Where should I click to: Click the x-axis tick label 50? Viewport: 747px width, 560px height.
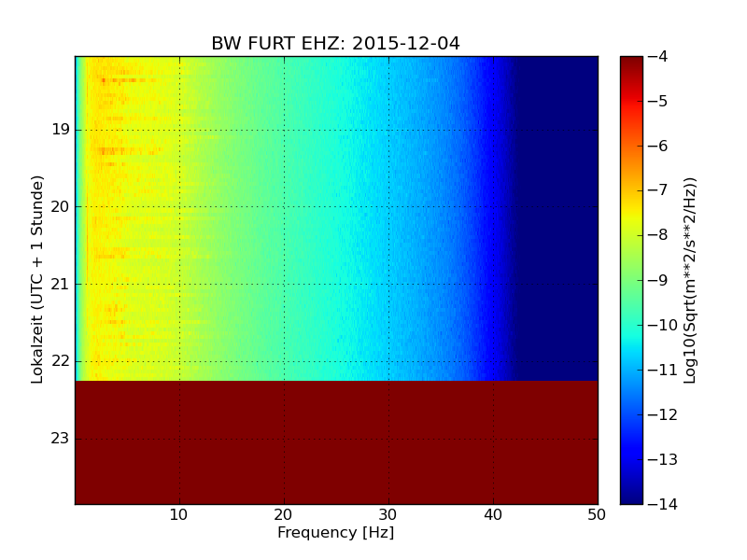(x=597, y=515)
